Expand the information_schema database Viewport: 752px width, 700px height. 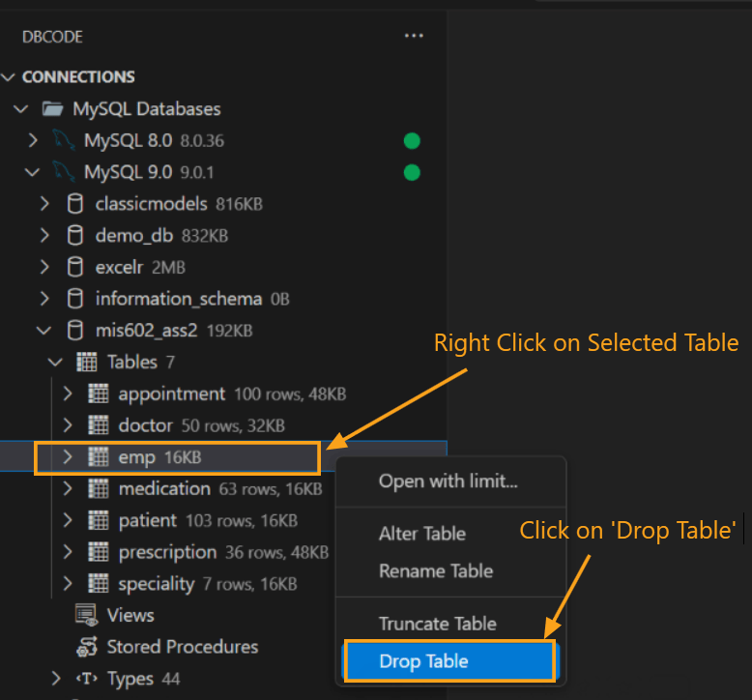(44, 299)
